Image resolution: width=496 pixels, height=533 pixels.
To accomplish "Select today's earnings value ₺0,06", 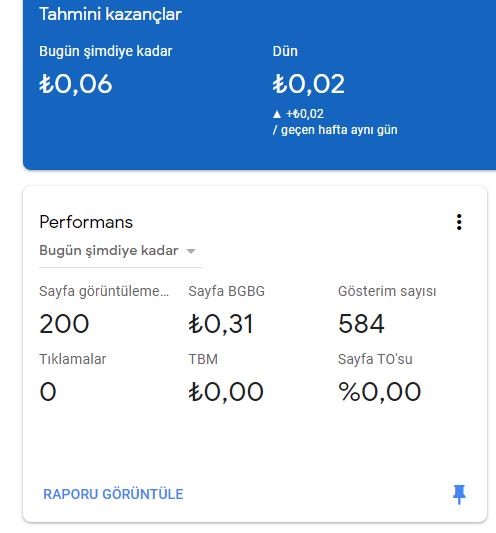I will coord(75,84).
